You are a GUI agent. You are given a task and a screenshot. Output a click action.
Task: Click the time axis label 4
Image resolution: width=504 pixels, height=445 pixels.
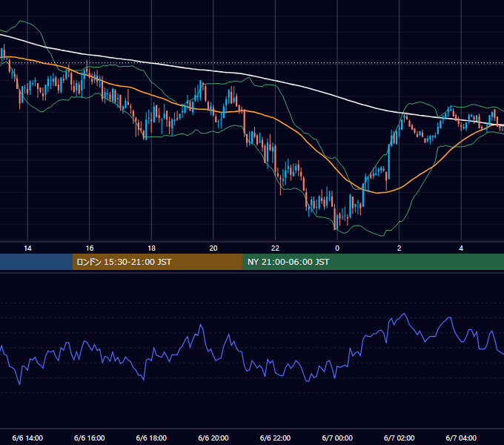pyautogui.click(x=461, y=248)
